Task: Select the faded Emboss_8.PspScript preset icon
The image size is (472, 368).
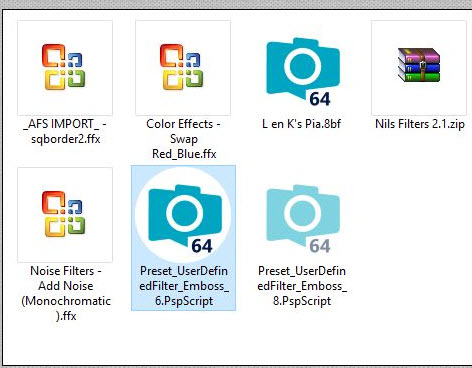Action: point(302,219)
